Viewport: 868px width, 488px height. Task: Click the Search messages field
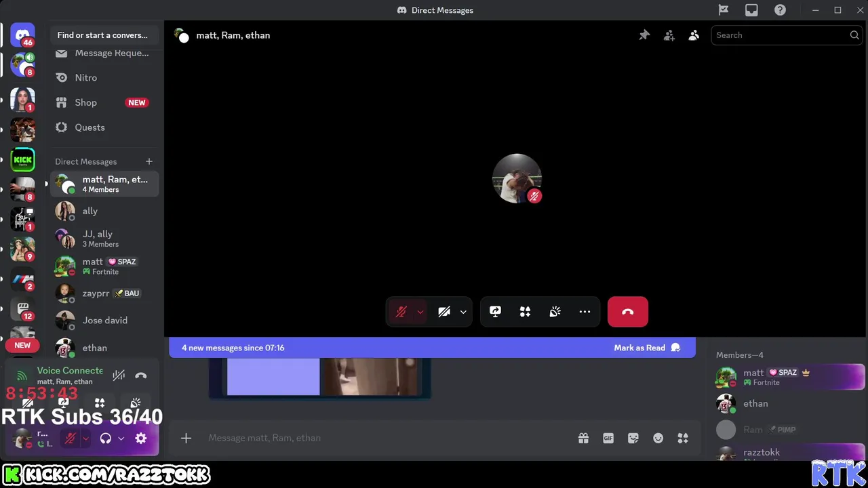tap(787, 35)
